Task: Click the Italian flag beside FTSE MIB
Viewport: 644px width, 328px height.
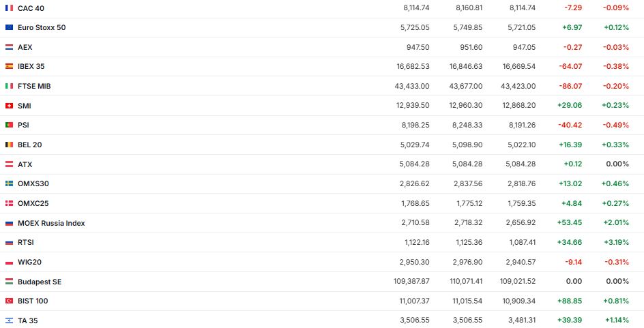Action: [x=9, y=86]
